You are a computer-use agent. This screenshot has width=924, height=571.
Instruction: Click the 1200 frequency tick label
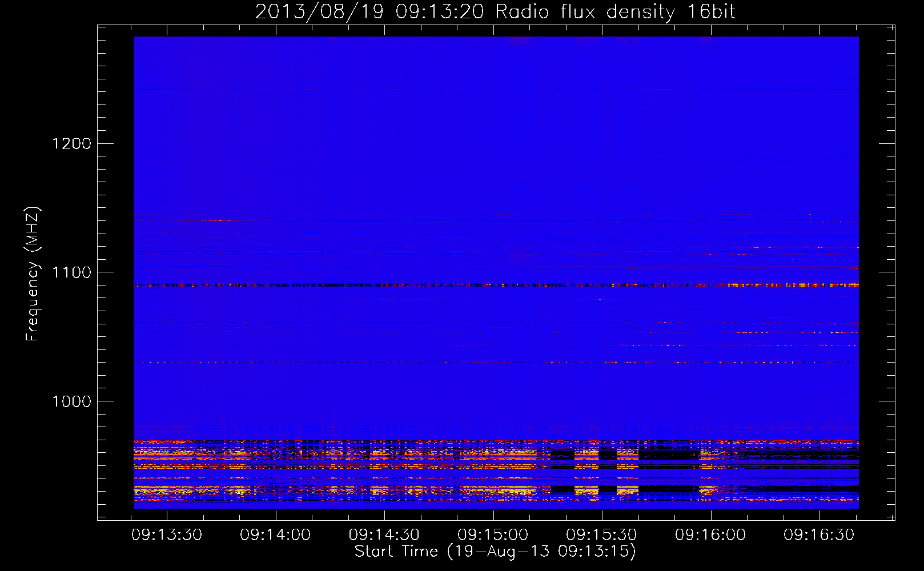72,143
